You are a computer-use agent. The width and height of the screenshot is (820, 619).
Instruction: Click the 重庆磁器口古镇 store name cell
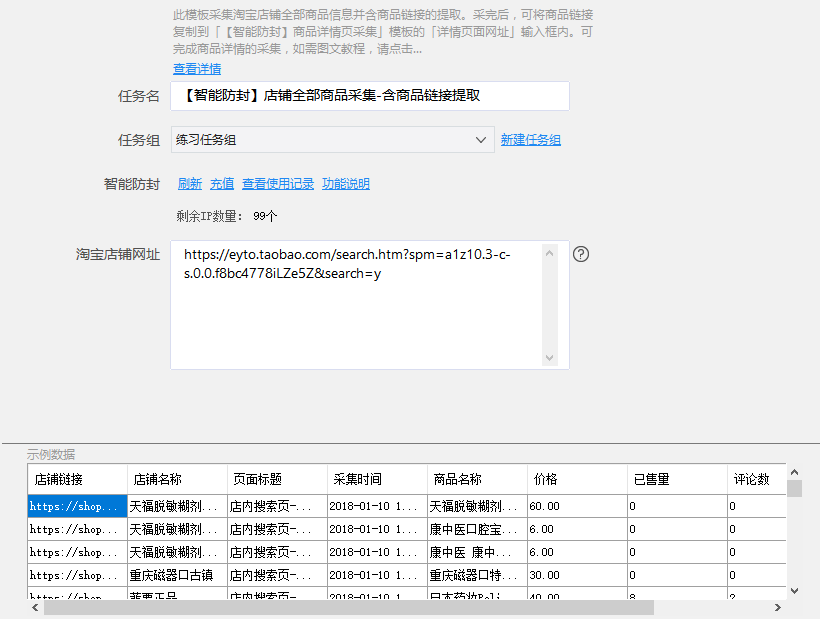pyautogui.click(x=177, y=575)
